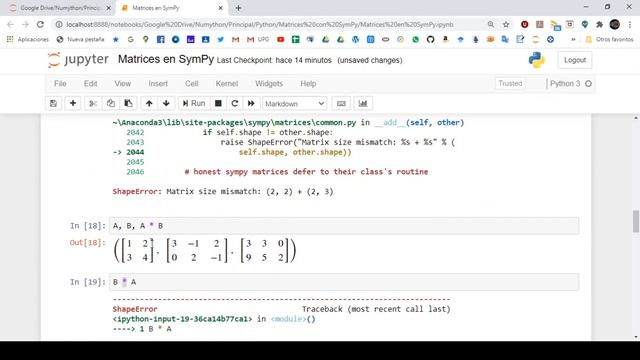Open the UPG Gmail bookmark
The width and height of the screenshot is (640, 360).
pos(258,40)
